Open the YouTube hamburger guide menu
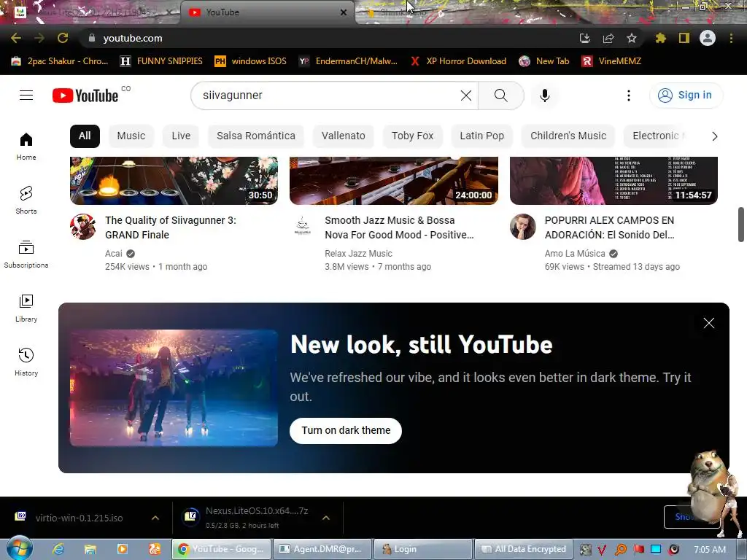The width and height of the screenshot is (747, 560). 26,96
